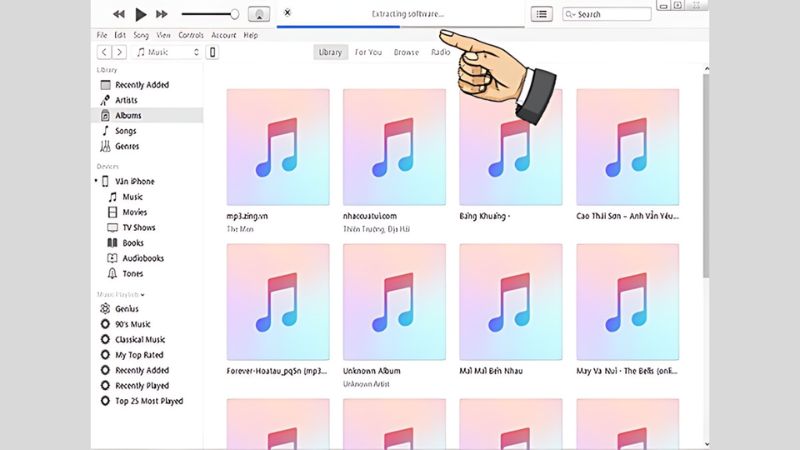Click the Bằng Khuâng album title
800x450 pixels.
point(485,216)
